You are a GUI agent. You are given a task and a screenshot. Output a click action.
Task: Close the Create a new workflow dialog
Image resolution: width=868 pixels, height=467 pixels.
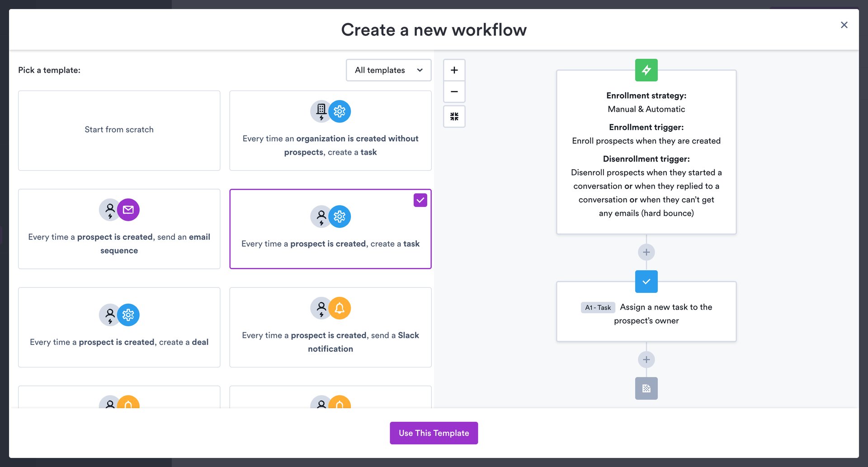click(844, 25)
